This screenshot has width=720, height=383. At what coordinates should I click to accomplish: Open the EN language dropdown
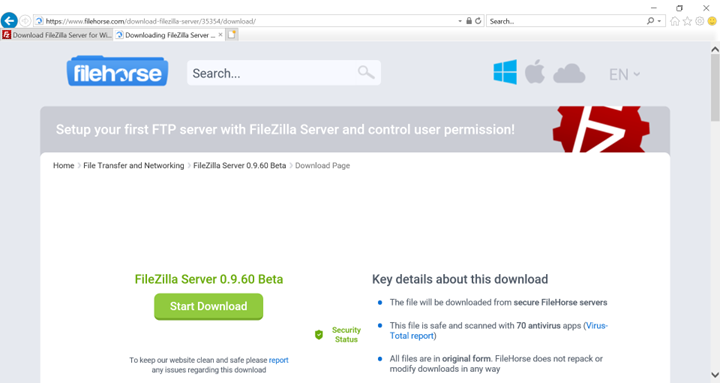624,74
